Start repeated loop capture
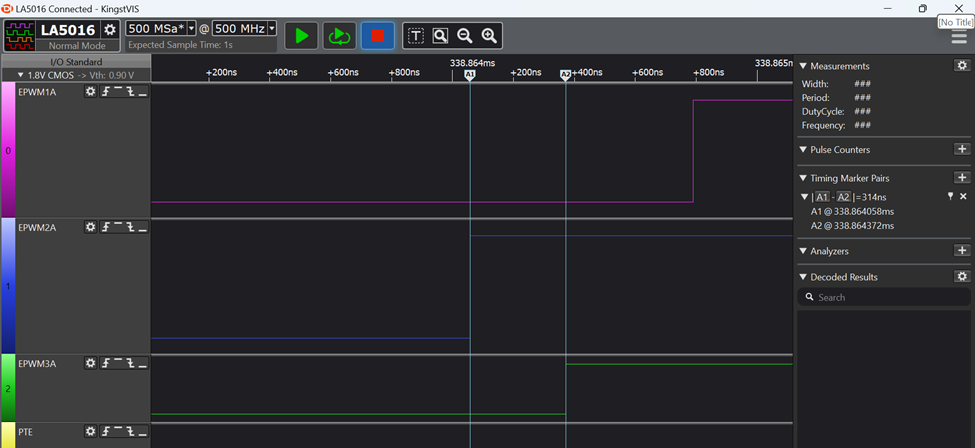975x448 pixels. pos(340,36)
